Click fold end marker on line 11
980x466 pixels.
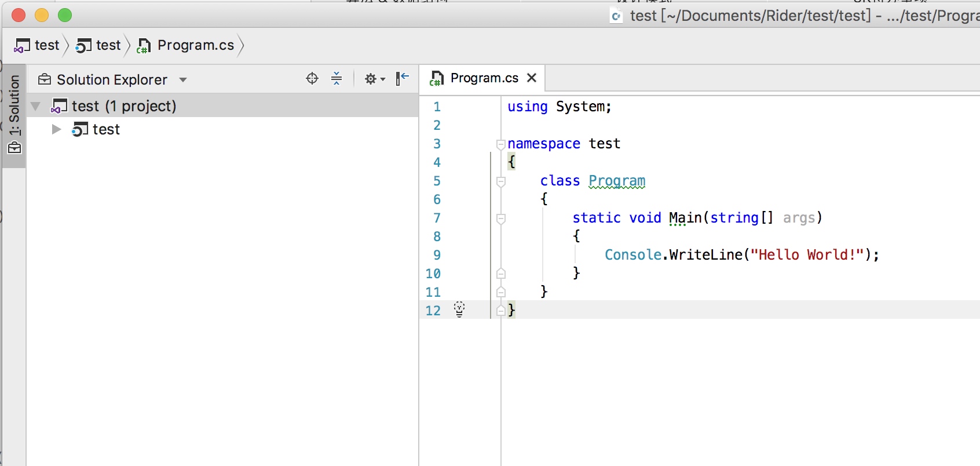(x=501, y=292)
